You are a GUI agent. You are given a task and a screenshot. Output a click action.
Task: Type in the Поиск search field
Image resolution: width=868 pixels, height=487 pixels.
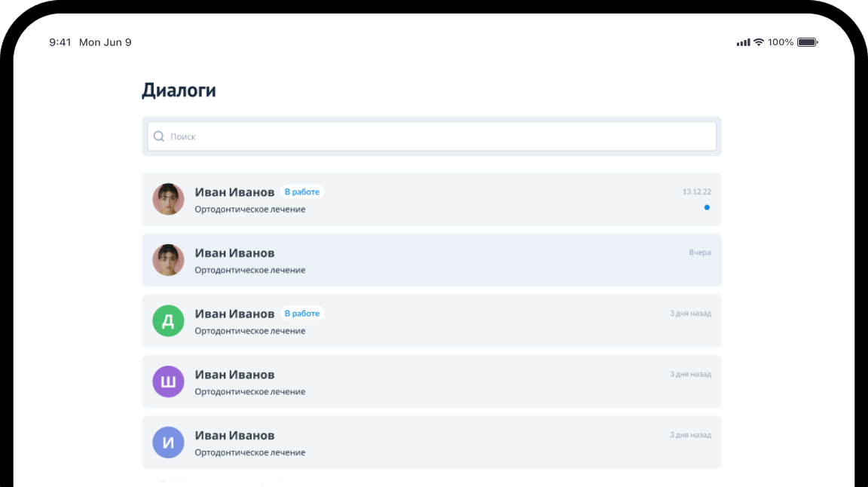[437, 136]
